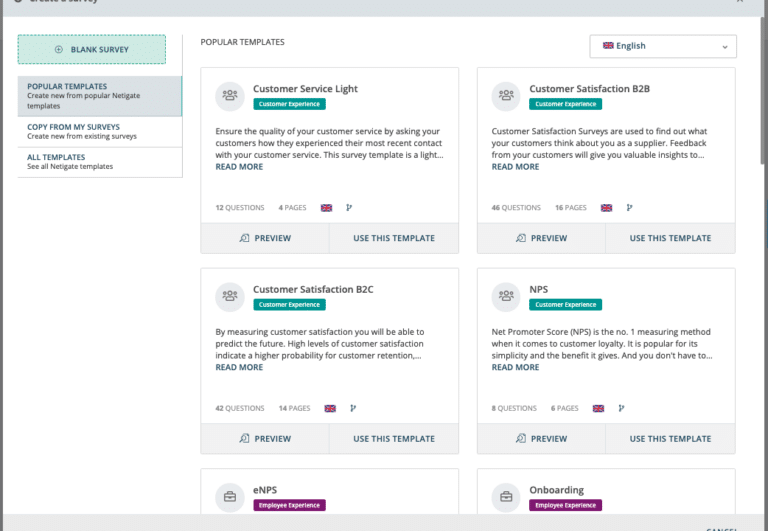The image size is (768, 531).
Task: Click UK flag icon on Customer Satisfaction B2C
Action: point(330,409)
